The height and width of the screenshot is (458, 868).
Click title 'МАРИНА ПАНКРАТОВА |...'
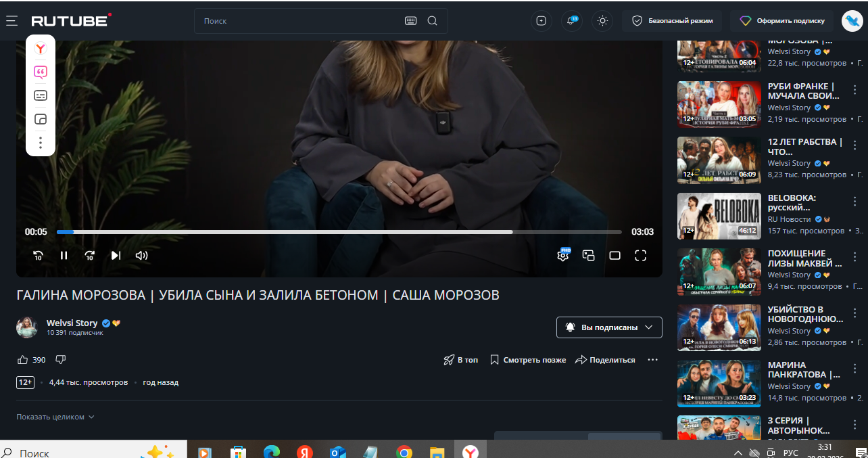804,369
